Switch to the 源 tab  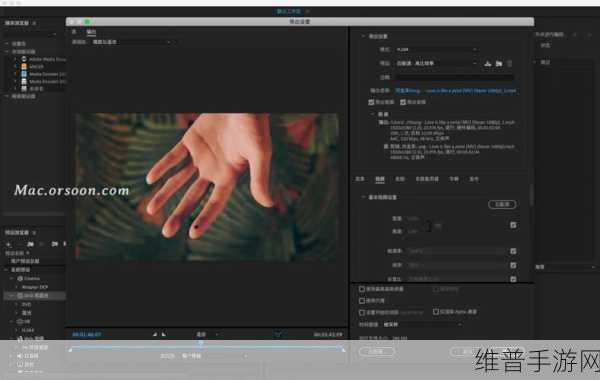pos(74,32)
